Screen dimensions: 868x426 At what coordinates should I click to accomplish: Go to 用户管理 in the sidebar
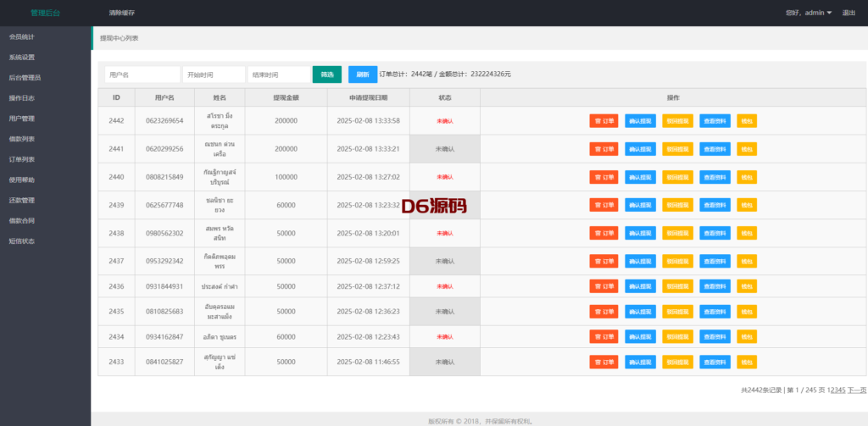click(22, 119)
